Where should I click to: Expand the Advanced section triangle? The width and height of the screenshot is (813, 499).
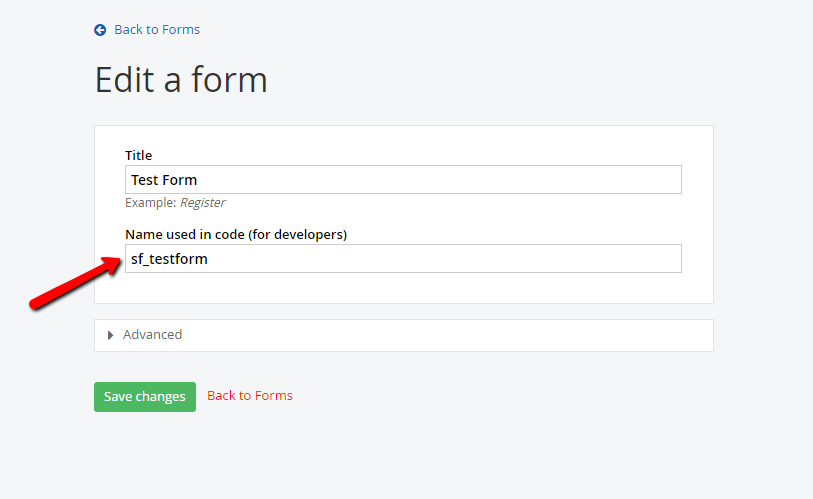pos(110,335)
